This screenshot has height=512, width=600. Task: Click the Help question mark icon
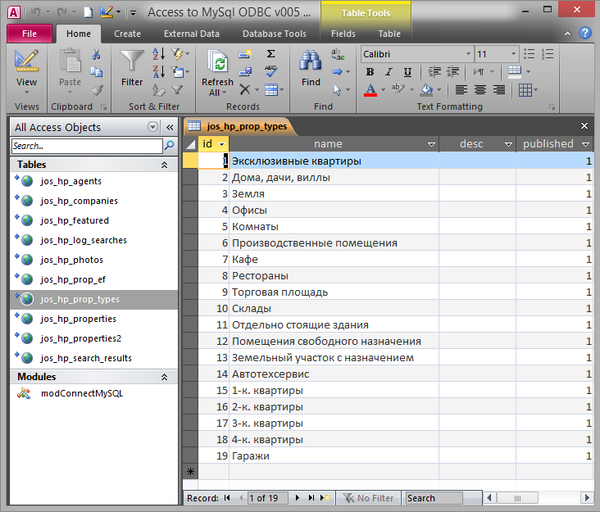click(x=585, y=33)
